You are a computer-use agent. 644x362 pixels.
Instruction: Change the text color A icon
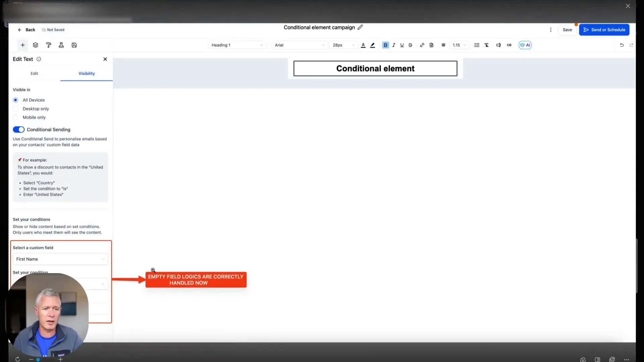363,45
